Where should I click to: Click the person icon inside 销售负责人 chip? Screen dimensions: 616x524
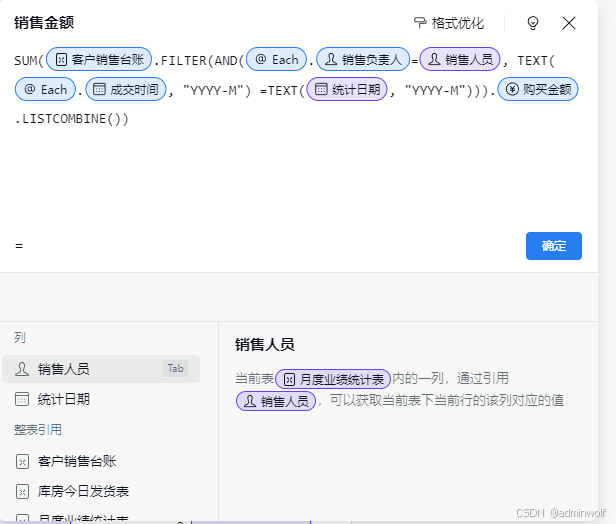331,59
